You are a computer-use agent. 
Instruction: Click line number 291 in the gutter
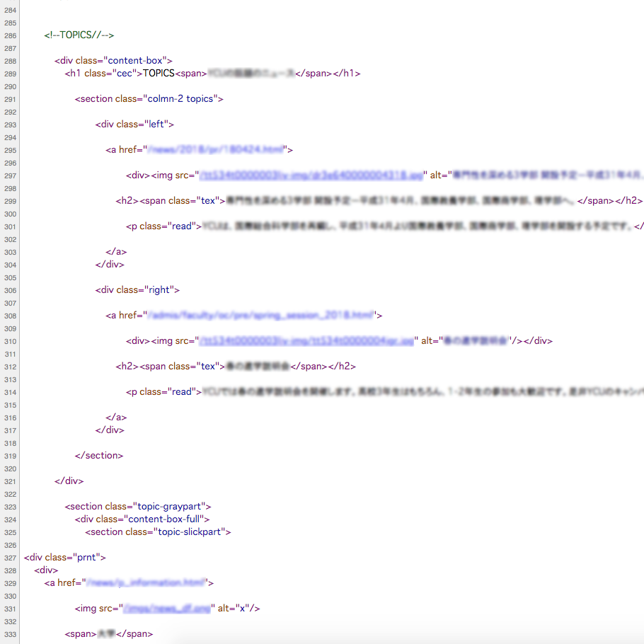coord(10,99)
